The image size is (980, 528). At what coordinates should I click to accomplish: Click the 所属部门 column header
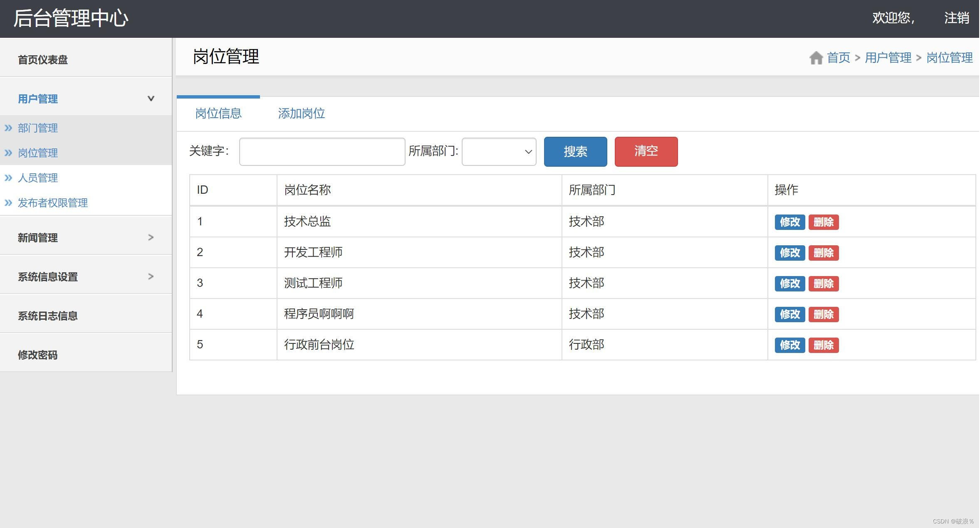click(665, 190)
